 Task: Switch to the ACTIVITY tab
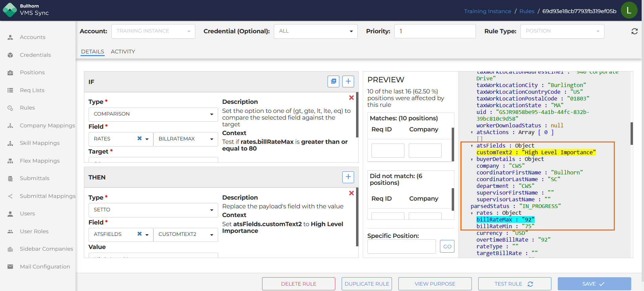pyautogui.click(x=123, y=51)
